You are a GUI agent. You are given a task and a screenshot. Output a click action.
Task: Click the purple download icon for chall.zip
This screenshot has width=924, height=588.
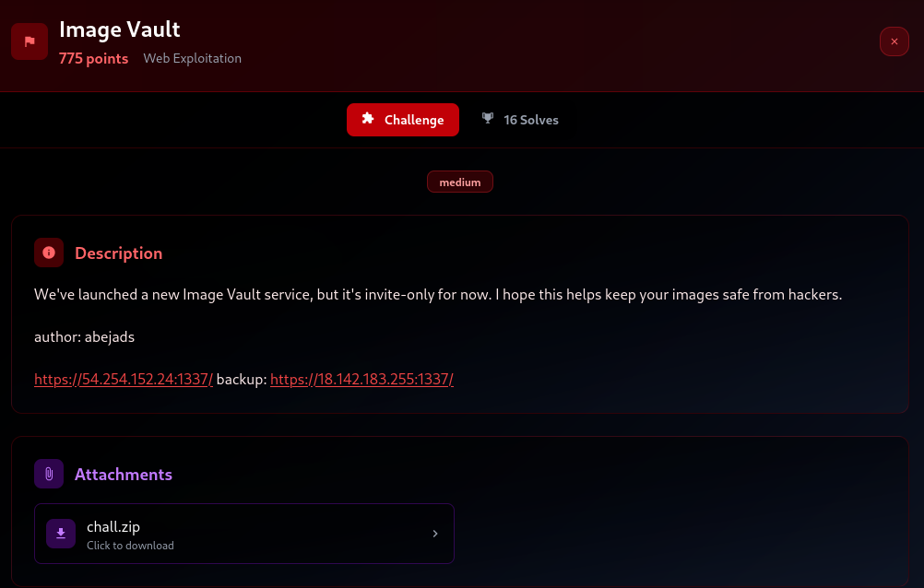[61, 533]
